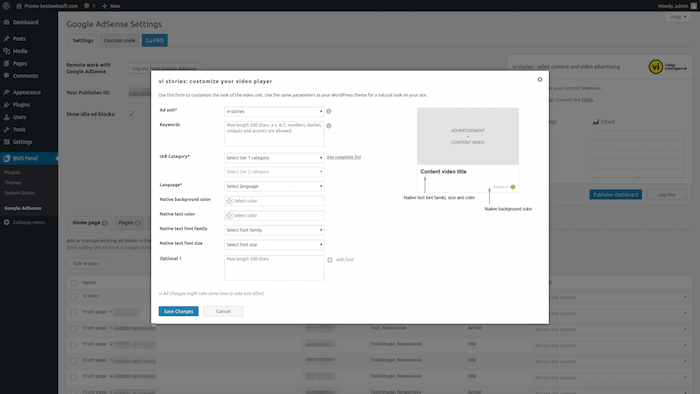Close the vi stories dialog
This screenshot has width=700, height=394.
[x=540, y=79]
